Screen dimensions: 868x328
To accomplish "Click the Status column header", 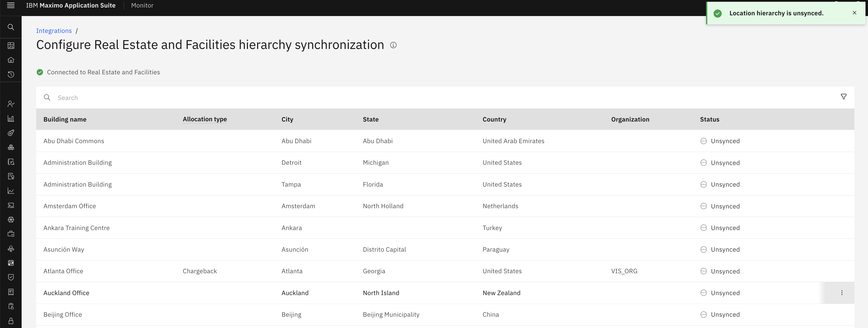I will click(709, 120).
